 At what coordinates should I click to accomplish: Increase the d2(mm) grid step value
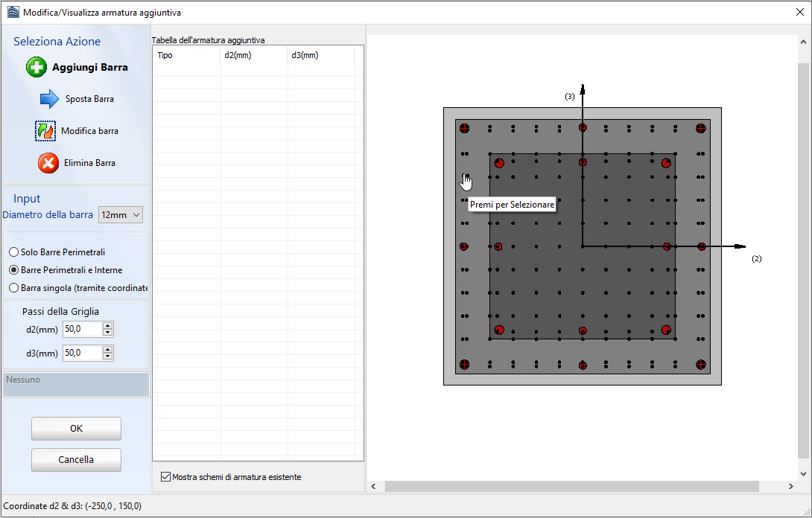[x=108, y=326]
